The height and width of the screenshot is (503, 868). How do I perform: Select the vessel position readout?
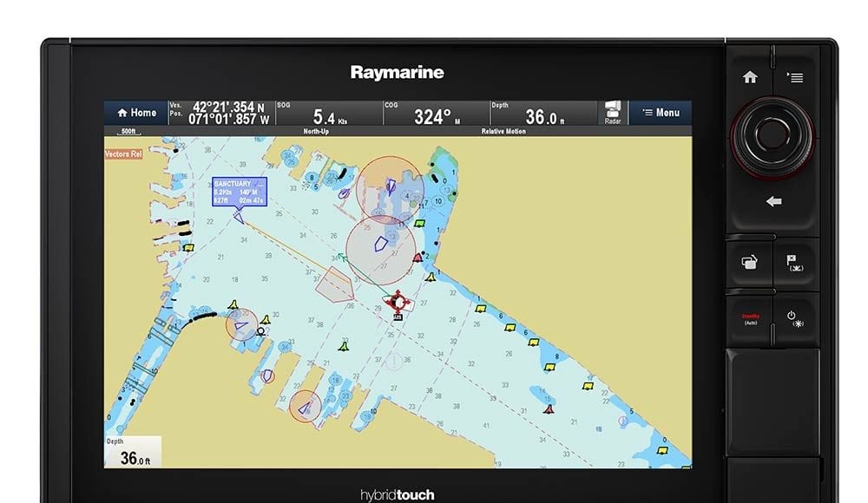[x=220, y=113]
